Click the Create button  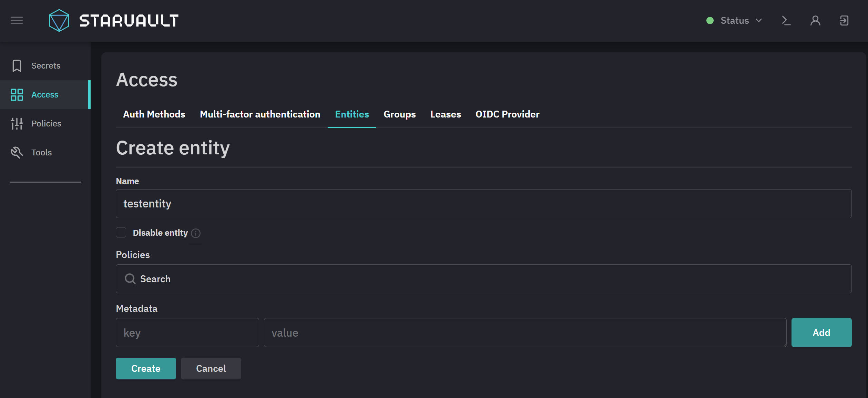(x=146, y=368)
